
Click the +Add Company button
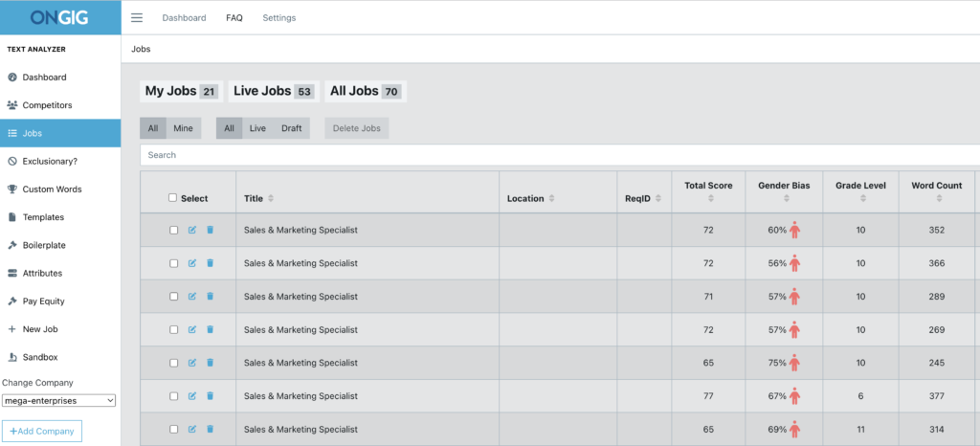point(42,431)
